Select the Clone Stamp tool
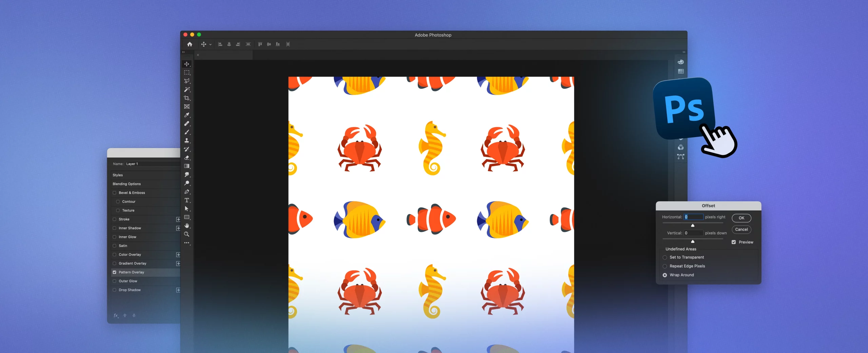The image size is (868, 353). [186, 141]
